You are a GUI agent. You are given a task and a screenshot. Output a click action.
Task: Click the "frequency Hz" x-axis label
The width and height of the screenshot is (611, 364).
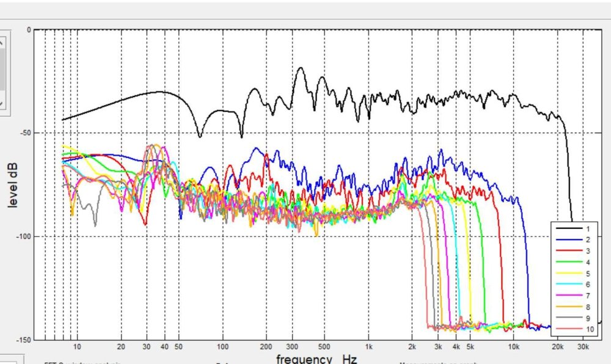(316, 358)
